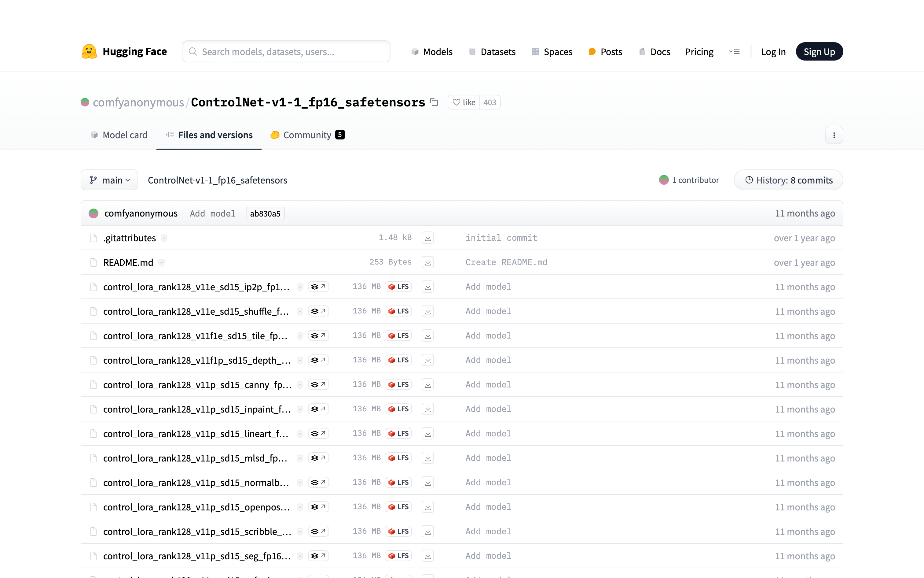Open the canny file safetensors viewer icon
The image size is (924, 578).
click(318, 385)
